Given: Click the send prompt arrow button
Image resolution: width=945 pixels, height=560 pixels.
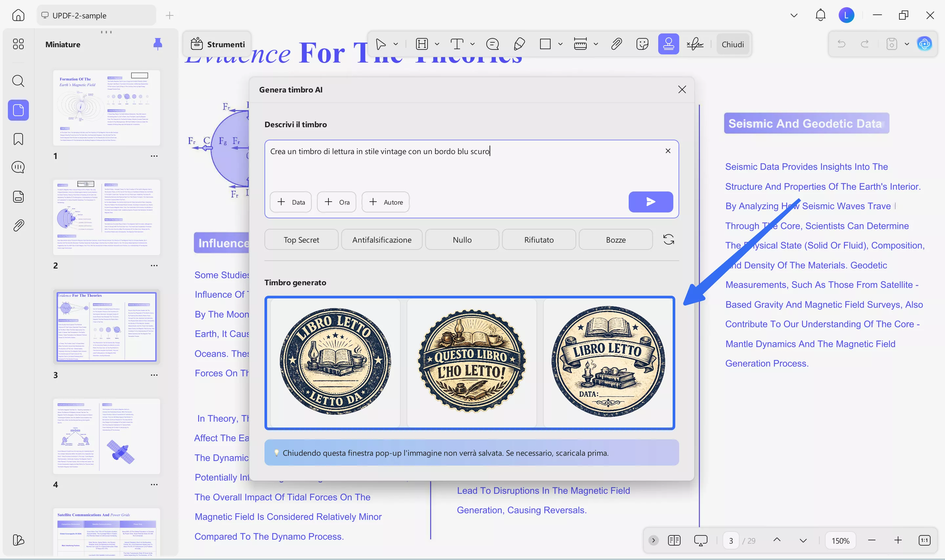Looking at the screenshot, I should (x=650, y=202).
